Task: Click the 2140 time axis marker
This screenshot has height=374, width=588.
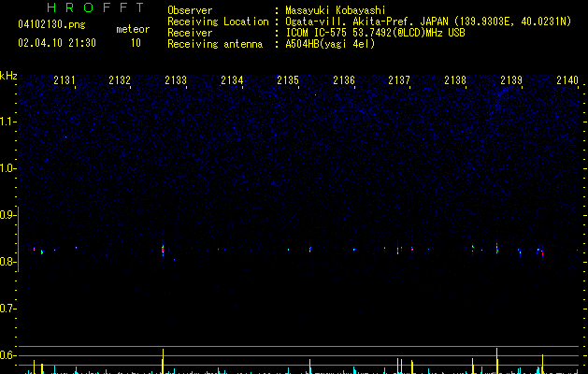Action: tap(567, 80)
